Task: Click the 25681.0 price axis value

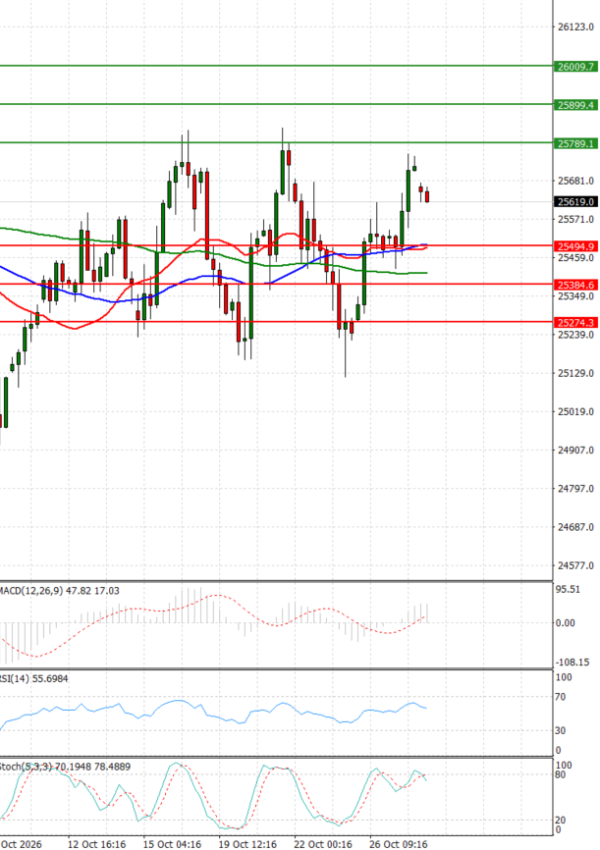Action: [x=576, y=181]
